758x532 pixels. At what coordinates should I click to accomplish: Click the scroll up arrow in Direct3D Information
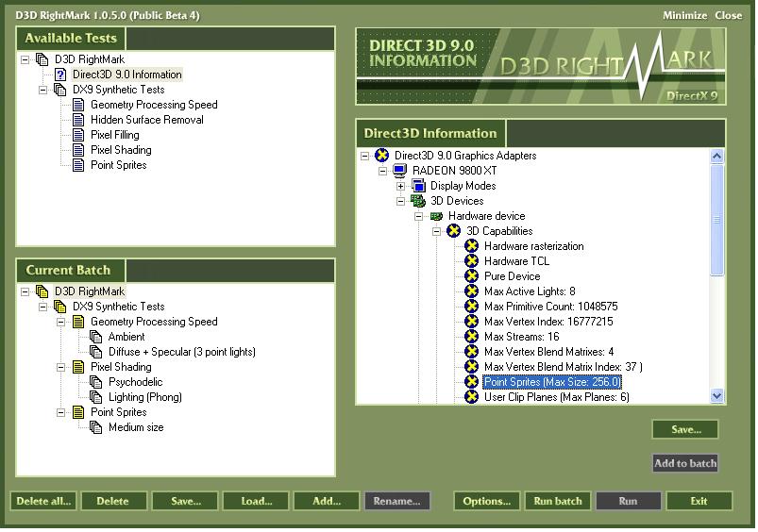pyautogui.click(x=716, y=156)
